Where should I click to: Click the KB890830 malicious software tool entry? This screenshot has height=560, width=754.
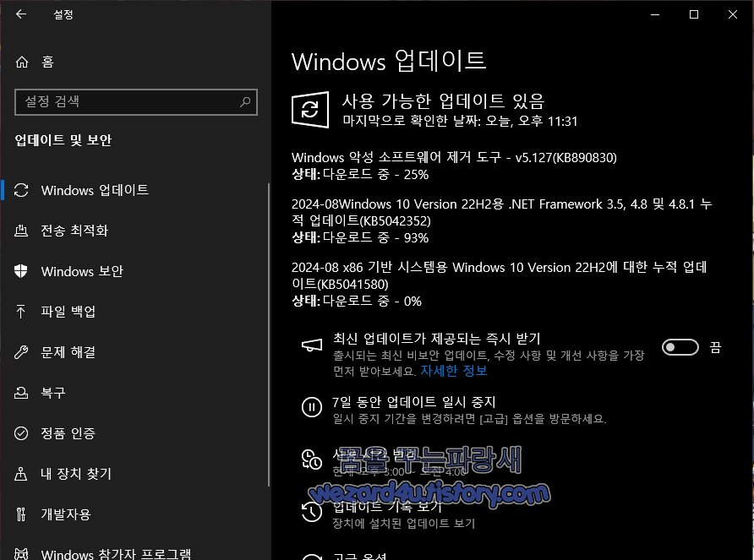click(454, 158)
